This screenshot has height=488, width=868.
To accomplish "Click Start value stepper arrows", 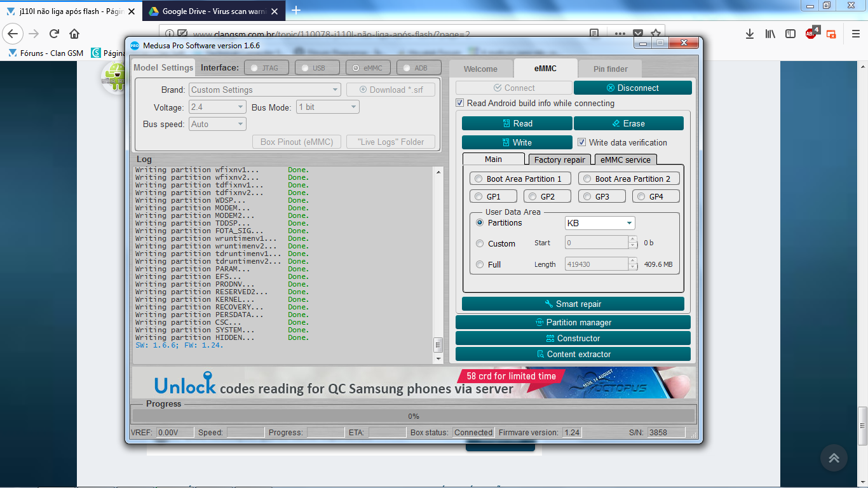I will [x=632, y=242].
